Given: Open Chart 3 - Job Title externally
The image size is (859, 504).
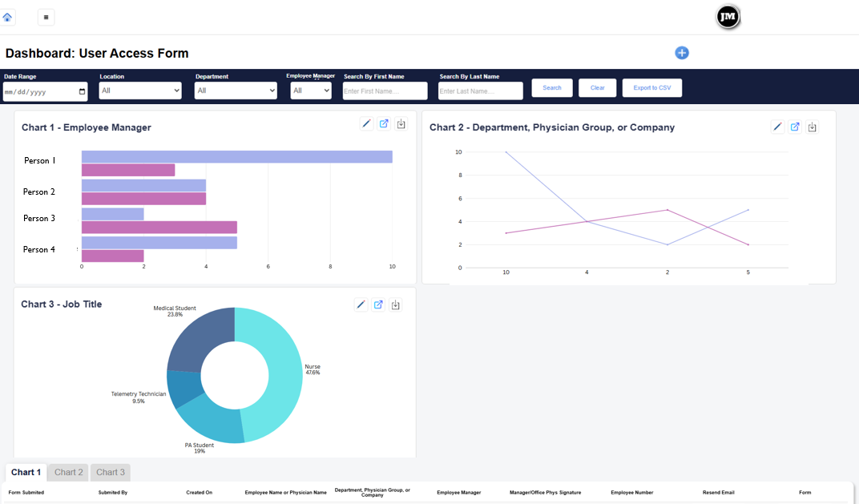Looking at the screenshot, I should click(x=378, y=304).
